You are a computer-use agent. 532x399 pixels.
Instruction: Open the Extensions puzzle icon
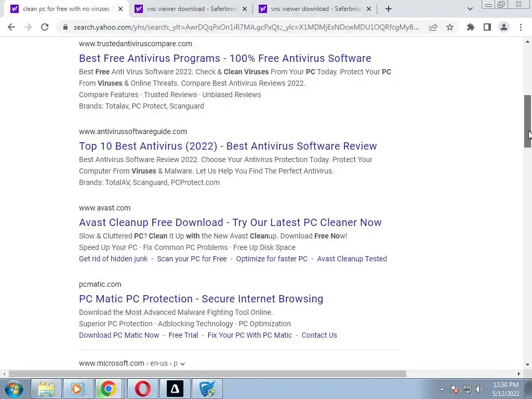(x=470, y=27)
